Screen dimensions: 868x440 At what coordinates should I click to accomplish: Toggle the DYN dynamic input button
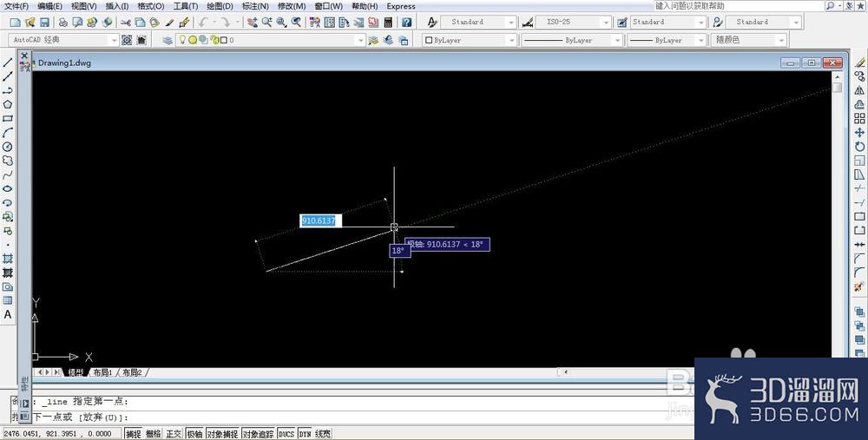coord(305,434)
